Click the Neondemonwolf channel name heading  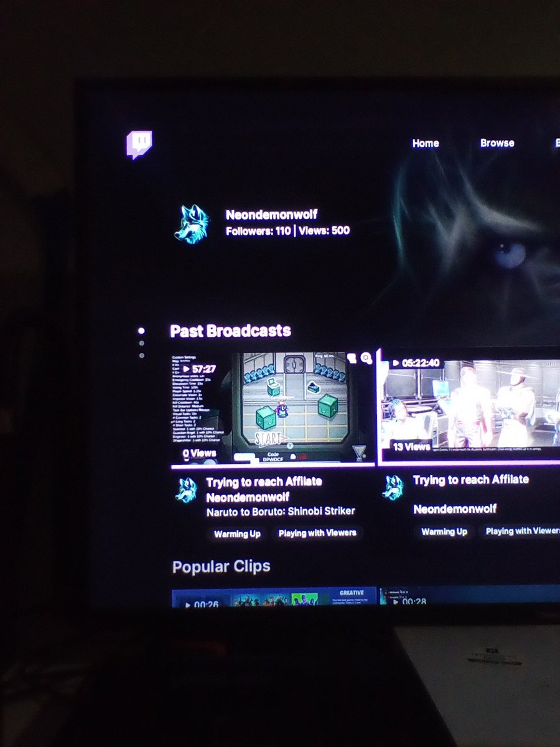click(x=271, y=215)
